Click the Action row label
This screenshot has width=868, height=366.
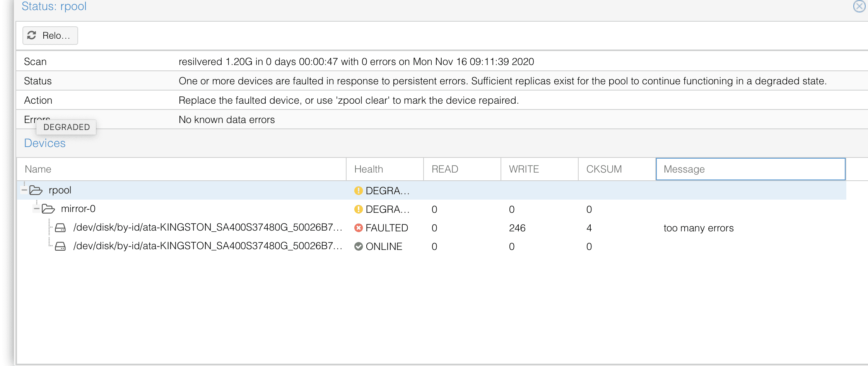click(x=38, y=100)
